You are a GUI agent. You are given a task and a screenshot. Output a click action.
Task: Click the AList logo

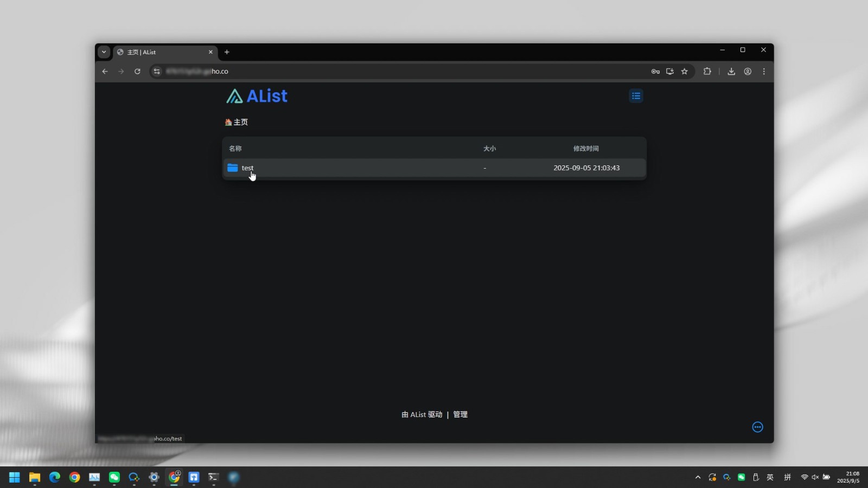[257, 96]
